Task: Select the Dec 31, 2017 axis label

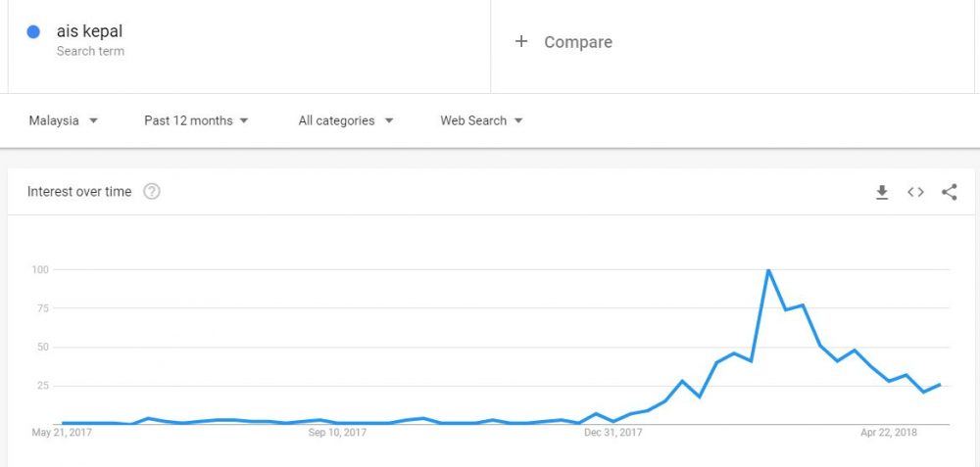Action: (613, 432)
